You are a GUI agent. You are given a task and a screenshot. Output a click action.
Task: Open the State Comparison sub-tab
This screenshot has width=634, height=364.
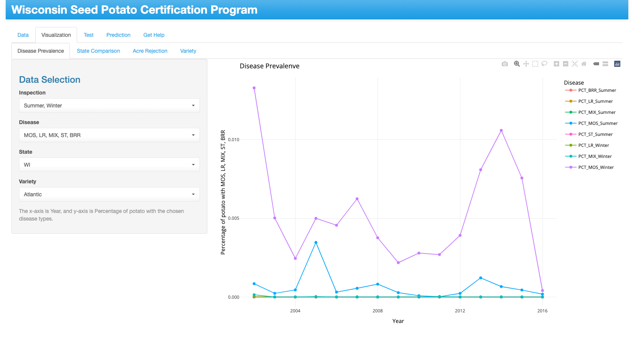[x=98, y=51]
